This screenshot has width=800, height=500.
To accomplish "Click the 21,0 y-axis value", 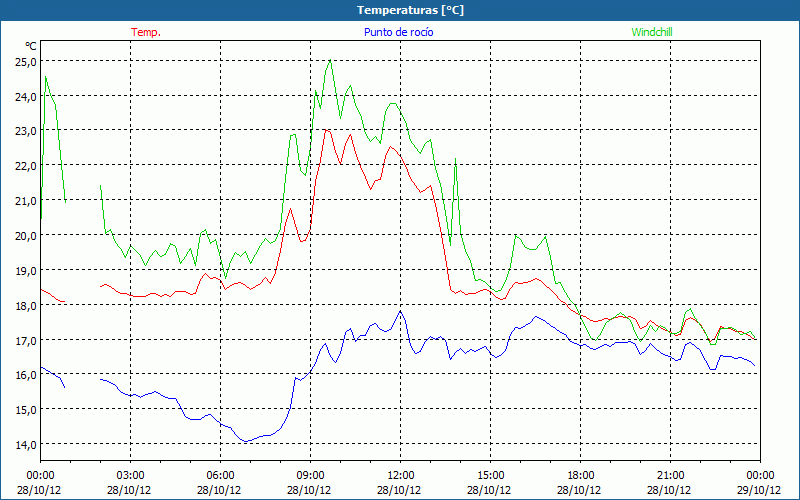I will [27, 201].
